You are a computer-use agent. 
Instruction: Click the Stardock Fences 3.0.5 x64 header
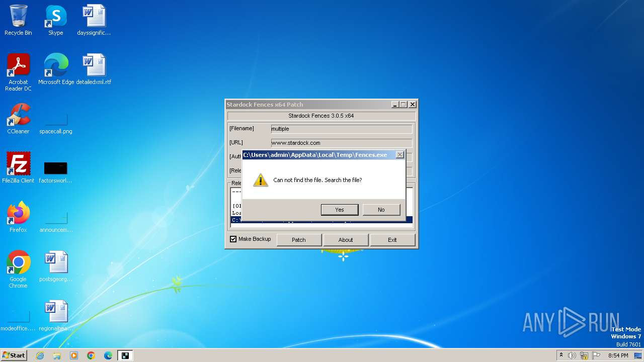coord(321,116)
